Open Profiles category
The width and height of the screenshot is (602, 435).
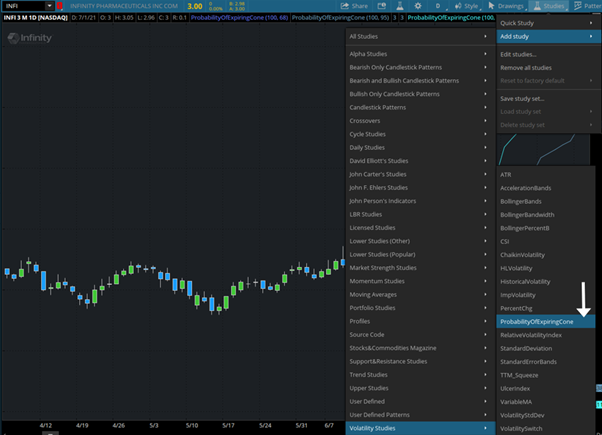418,321
